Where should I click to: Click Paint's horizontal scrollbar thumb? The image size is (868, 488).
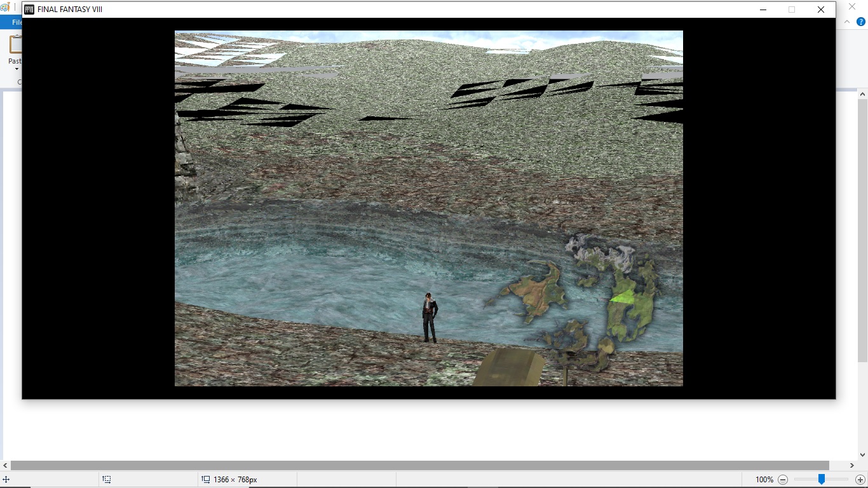point(420,466)
